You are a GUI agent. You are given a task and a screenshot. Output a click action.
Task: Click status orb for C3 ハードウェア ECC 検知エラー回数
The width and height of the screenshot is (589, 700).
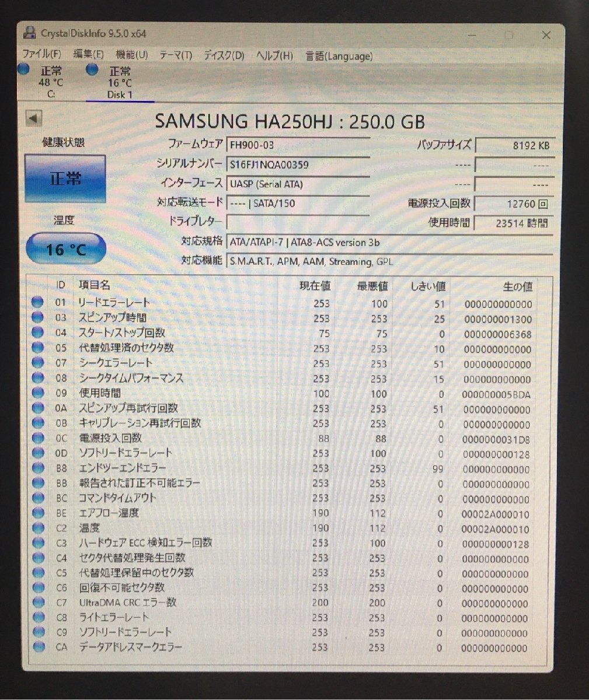(x=37, y=542)
